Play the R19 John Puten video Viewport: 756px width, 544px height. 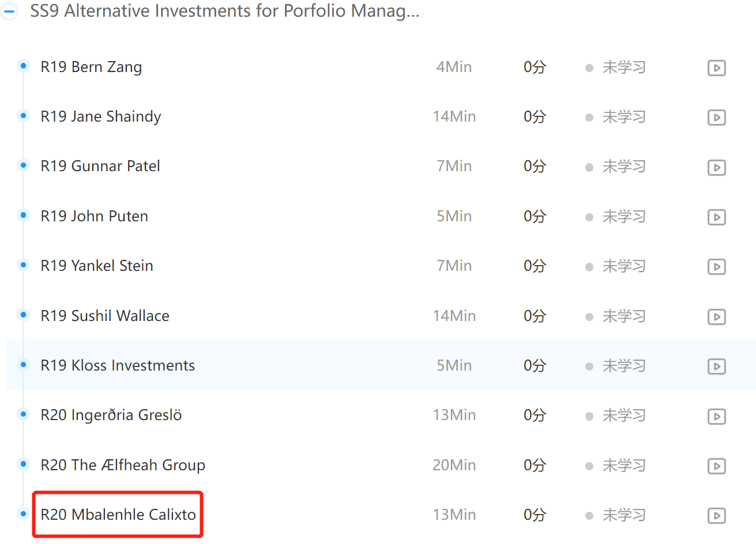click(x=716, y=217)
